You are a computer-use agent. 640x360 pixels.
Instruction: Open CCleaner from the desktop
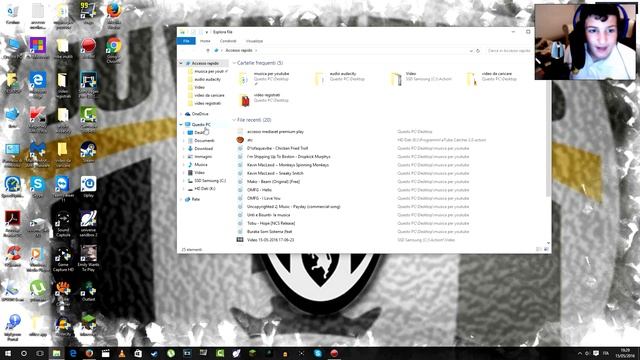coord(13,256)
